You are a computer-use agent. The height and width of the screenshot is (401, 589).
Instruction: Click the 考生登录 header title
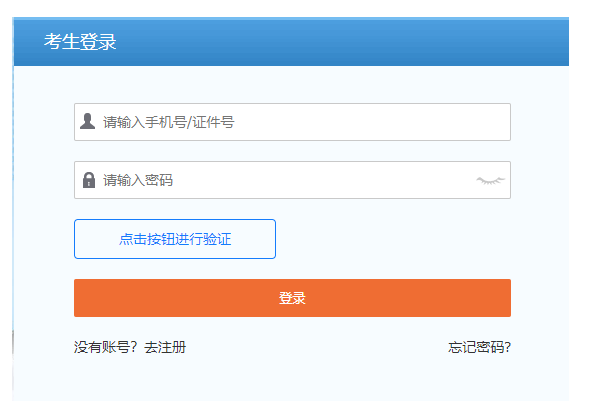click(x=80, y=41)
